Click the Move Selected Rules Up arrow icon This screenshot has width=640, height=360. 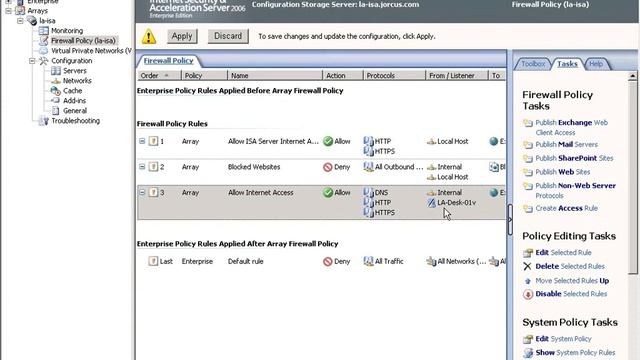coord(528,281)
